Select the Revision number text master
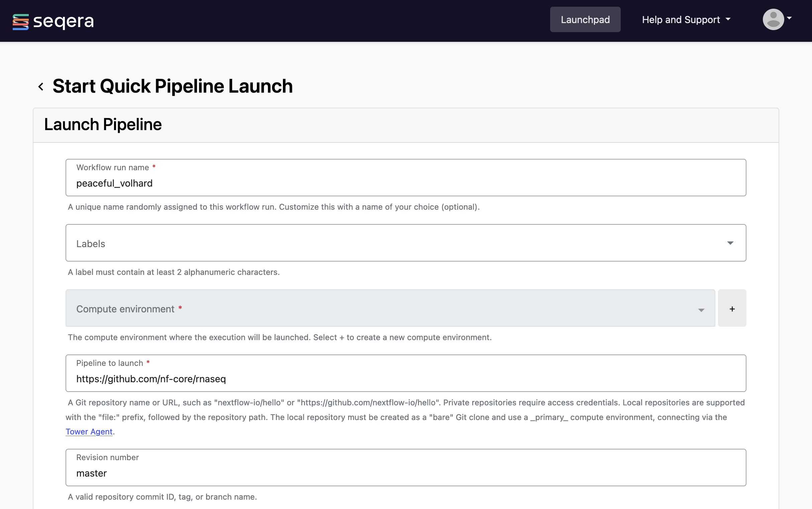The height and width of the screenshot is (509, 812). pos(91,473)
